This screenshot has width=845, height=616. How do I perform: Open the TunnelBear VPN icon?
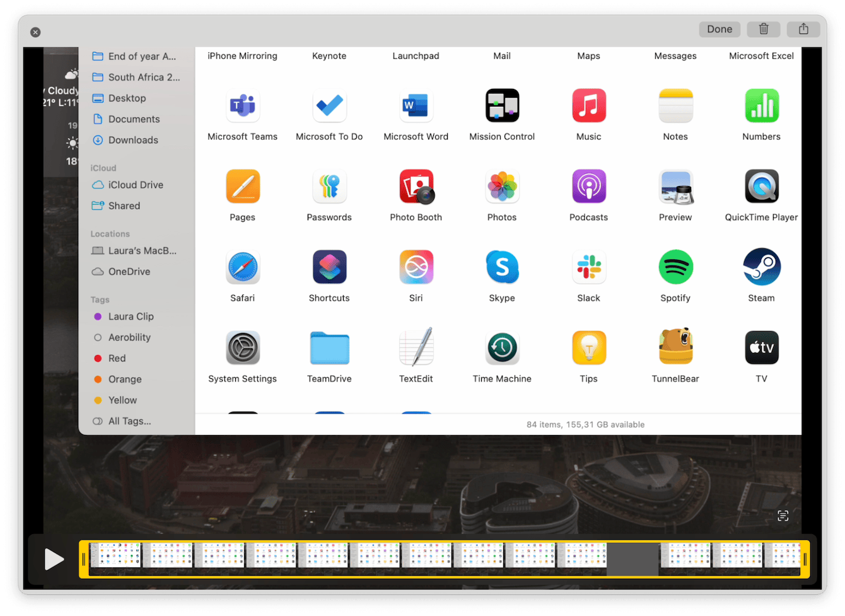tap(675, 347)
